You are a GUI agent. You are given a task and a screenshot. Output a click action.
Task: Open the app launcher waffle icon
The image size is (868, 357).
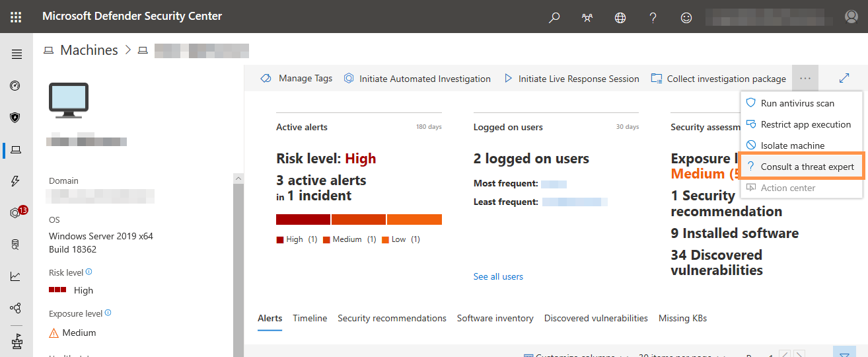pos(16,17)
